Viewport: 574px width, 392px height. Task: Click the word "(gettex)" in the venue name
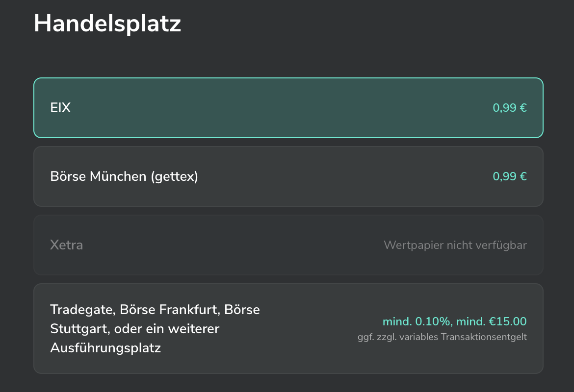pos(175,176)
